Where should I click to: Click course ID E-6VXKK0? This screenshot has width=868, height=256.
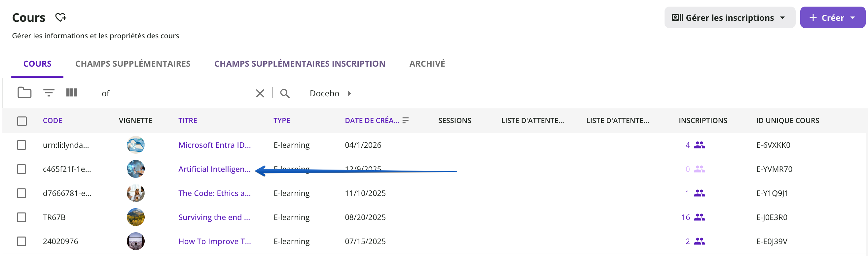pyautogui.click(x=773, y=145)
